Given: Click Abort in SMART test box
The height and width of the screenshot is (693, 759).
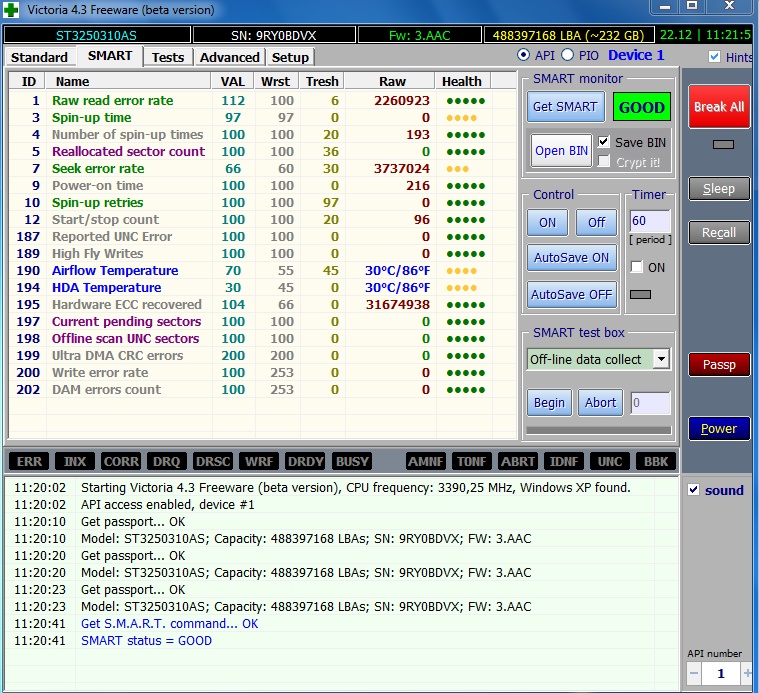Looking at the screenshot, I should (600, 403).
